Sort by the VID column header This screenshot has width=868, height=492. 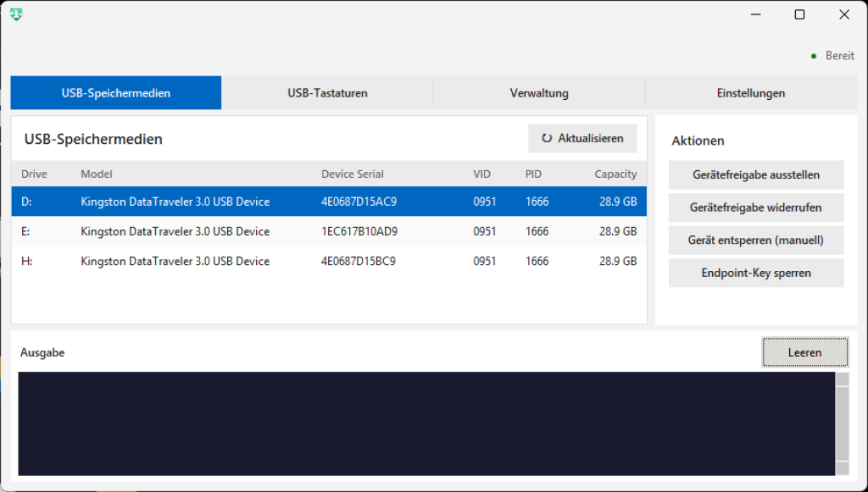pyautogui.click(x=481, y=174)
